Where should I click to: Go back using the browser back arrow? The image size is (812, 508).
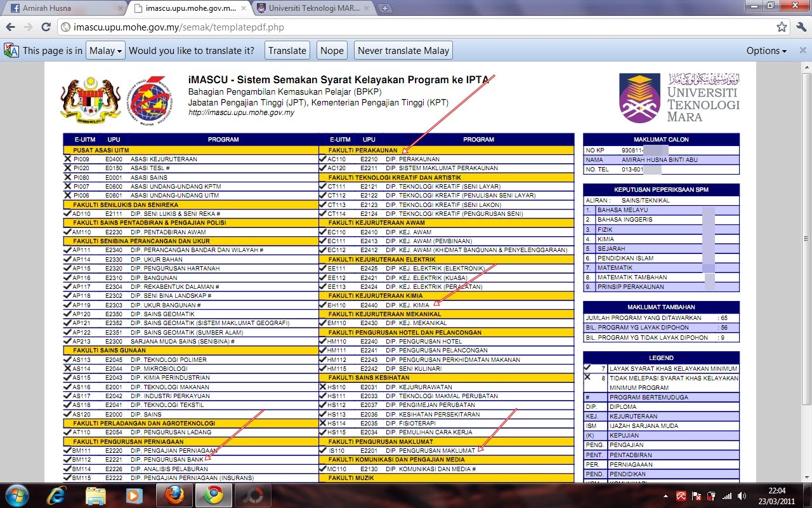11,27
